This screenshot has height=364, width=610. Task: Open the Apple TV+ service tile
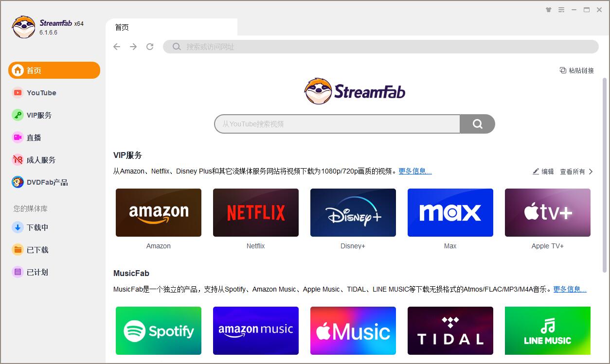tap(548, 212)
